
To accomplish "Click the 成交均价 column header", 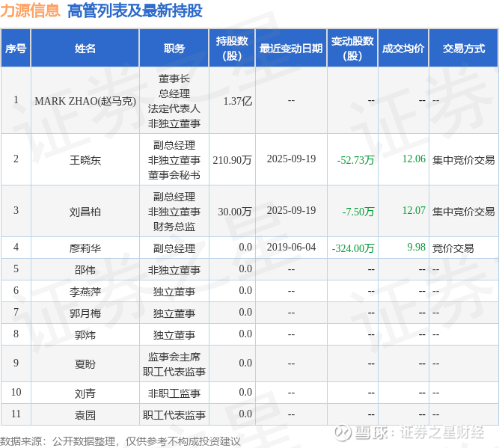I will 403,49.
